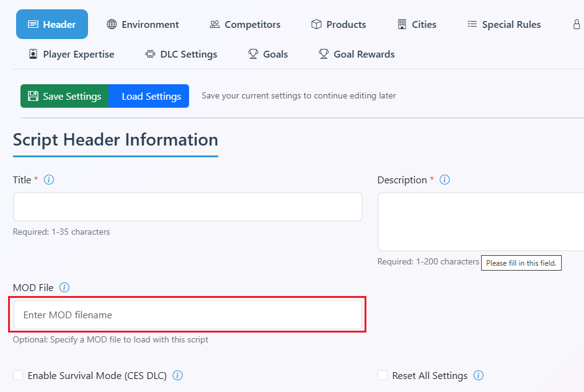Show info for Enable Survival Mode

click(177, 375)
